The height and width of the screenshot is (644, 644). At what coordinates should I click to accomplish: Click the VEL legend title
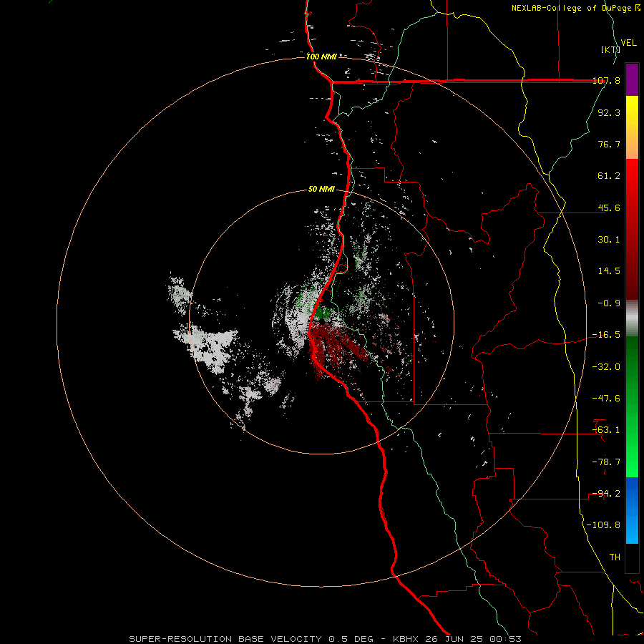tap(628, 43)
